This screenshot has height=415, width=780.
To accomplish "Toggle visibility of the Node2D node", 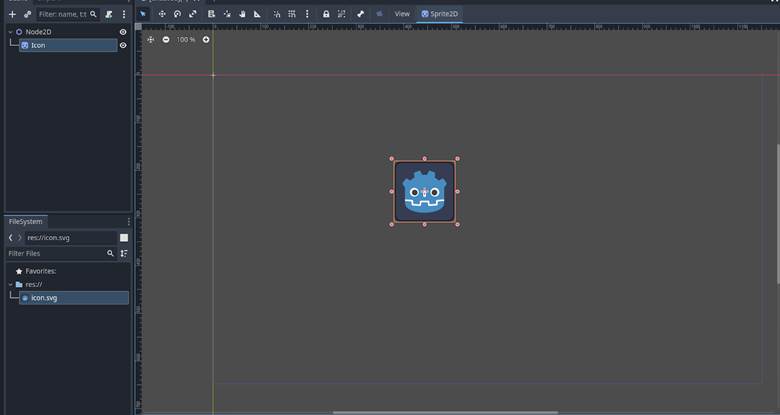I will coord(123,32).
